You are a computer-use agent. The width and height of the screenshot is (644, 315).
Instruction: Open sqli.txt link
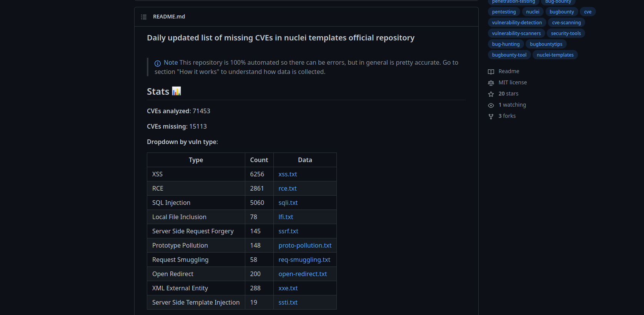[x=288, y=203]
